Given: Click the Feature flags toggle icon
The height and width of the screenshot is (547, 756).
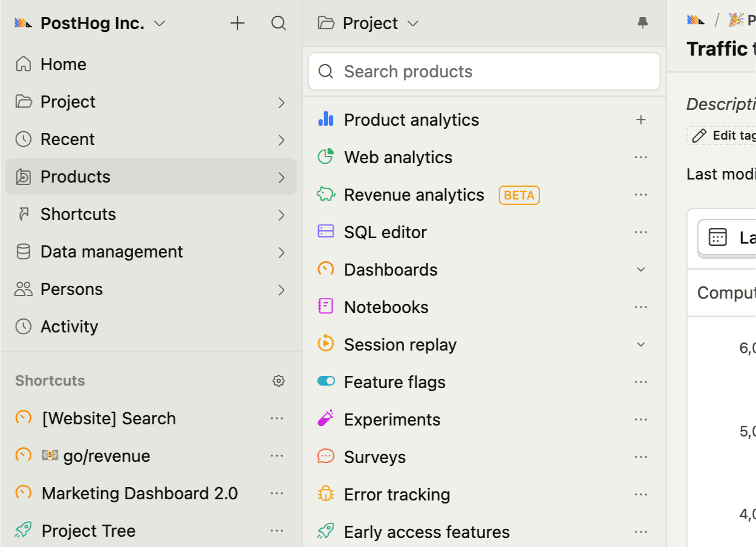Looking at the screenshot, I should [x=326, y=381].
